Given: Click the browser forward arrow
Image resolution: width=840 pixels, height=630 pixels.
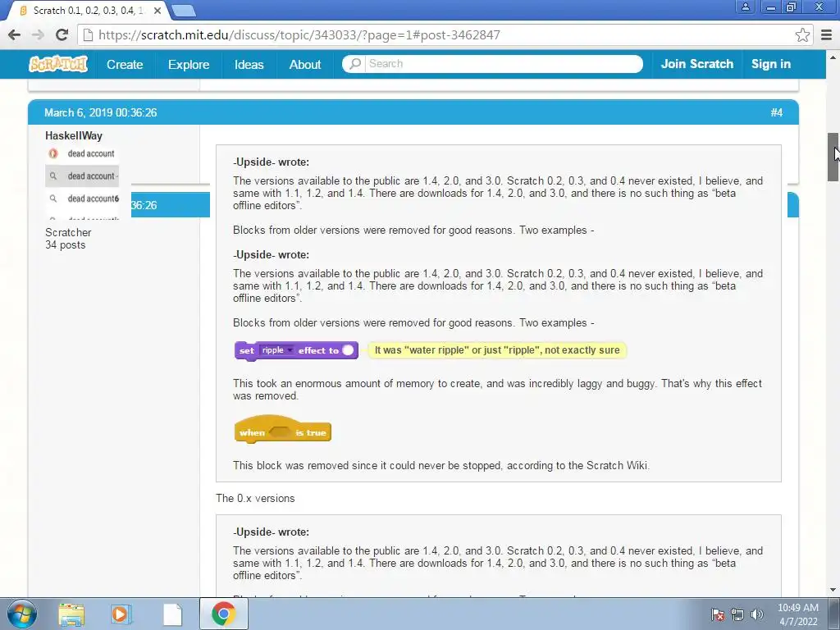Looking at the screenshot, I should (x=38, y=34).
